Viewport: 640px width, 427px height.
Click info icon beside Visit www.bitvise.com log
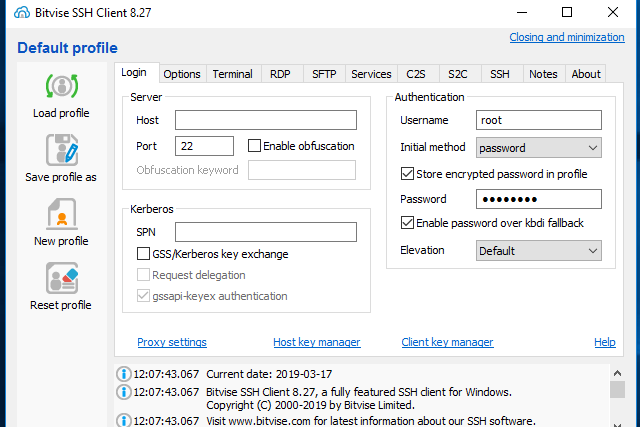point(124,420)
